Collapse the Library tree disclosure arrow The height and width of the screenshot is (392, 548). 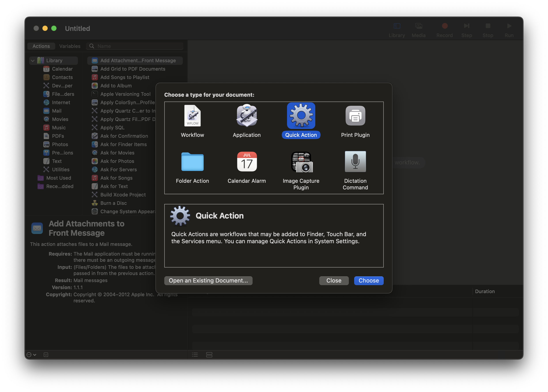click(x=33, y=60)
